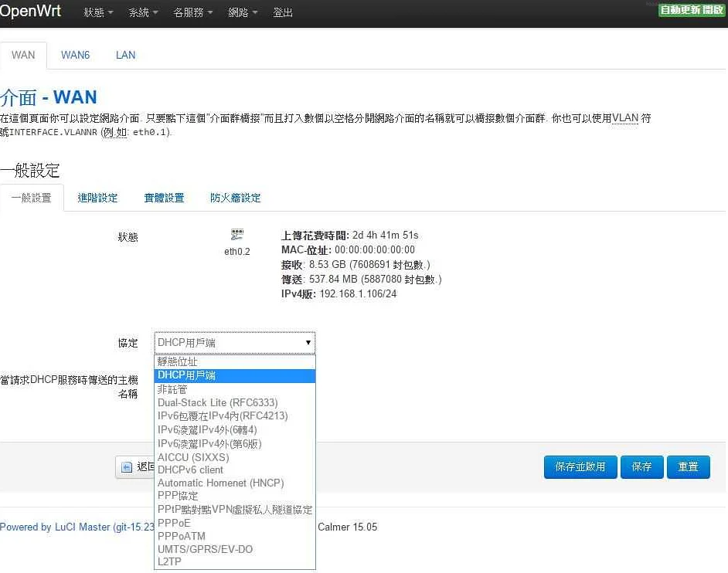Click the back arrow icon near 返回

pyautogui.click(x=127, y=466)
